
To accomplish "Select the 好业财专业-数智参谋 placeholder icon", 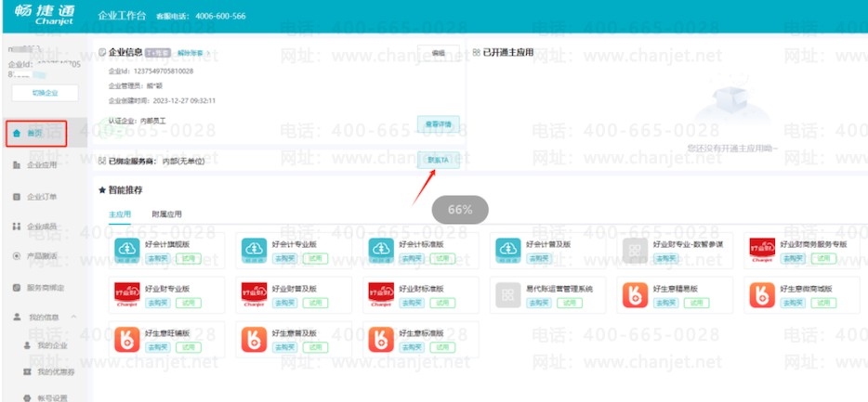I will click(635, 251).
